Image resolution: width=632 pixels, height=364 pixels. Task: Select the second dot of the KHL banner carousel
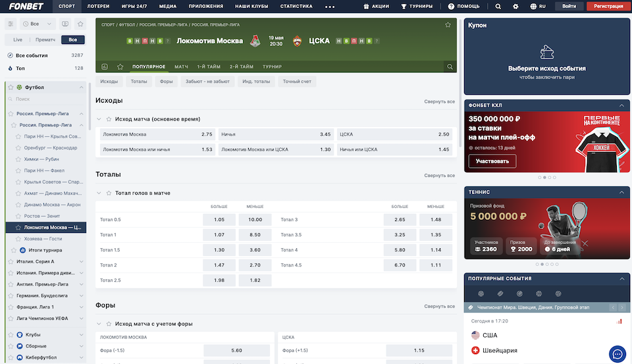tap(544, 177)
